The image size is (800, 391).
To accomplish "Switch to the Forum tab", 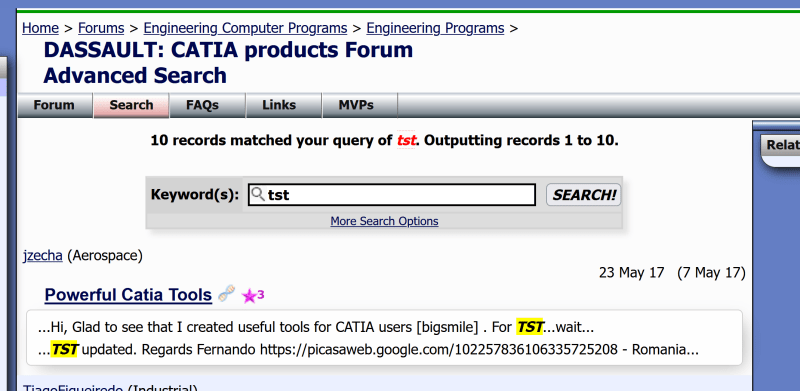I will [54, 105].
